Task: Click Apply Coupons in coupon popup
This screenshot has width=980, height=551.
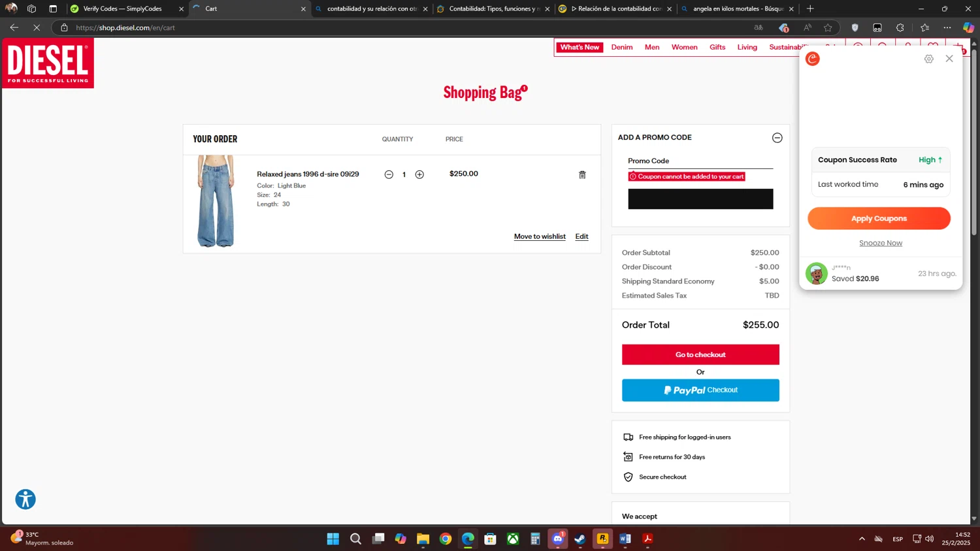Action: point(879,219)
